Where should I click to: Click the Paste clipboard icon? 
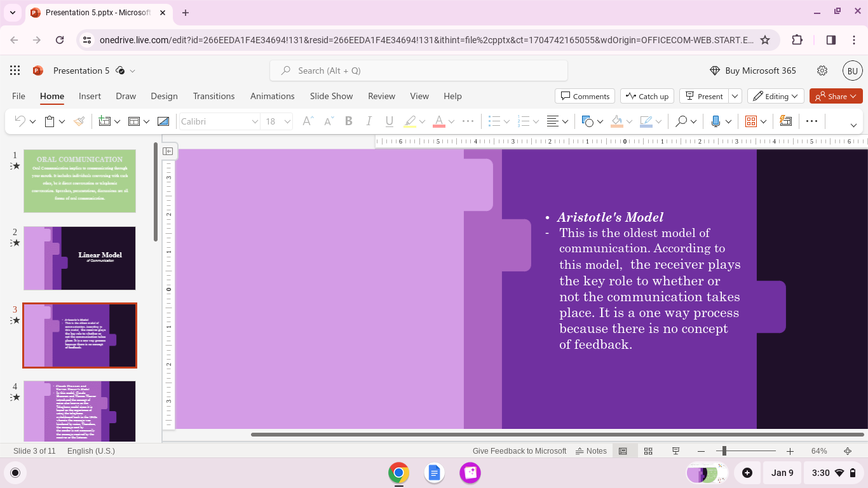coord(50,121)
